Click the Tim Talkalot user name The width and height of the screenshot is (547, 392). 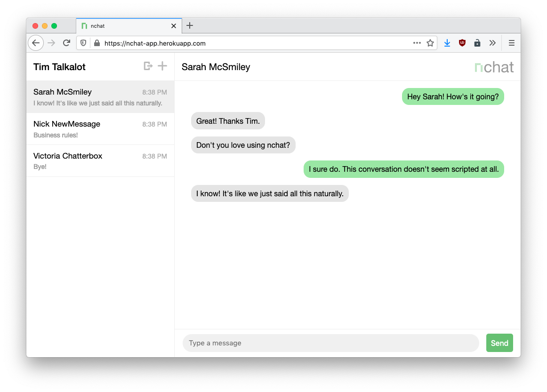tap(59, 67)
